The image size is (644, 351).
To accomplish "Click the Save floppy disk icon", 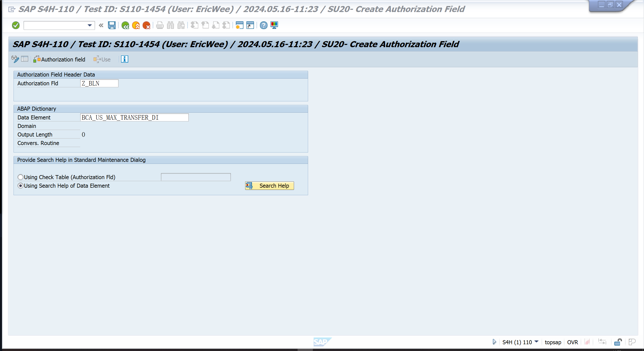I will 112,25.
